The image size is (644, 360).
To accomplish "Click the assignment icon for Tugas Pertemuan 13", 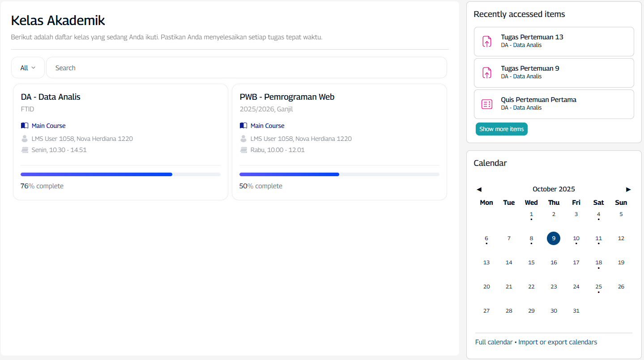I will pos(486,42).
